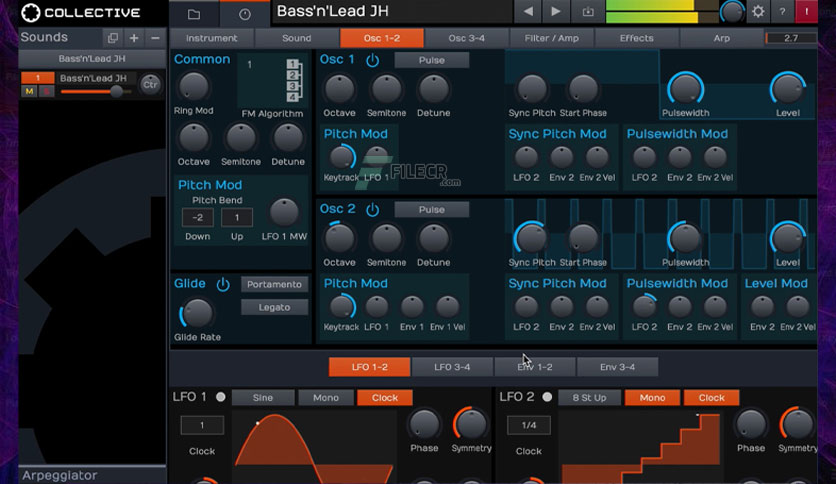Open LFO 1 Sine shape dropdown
Image resolution: width=836 pixels, height=484 pixels.
263,398
